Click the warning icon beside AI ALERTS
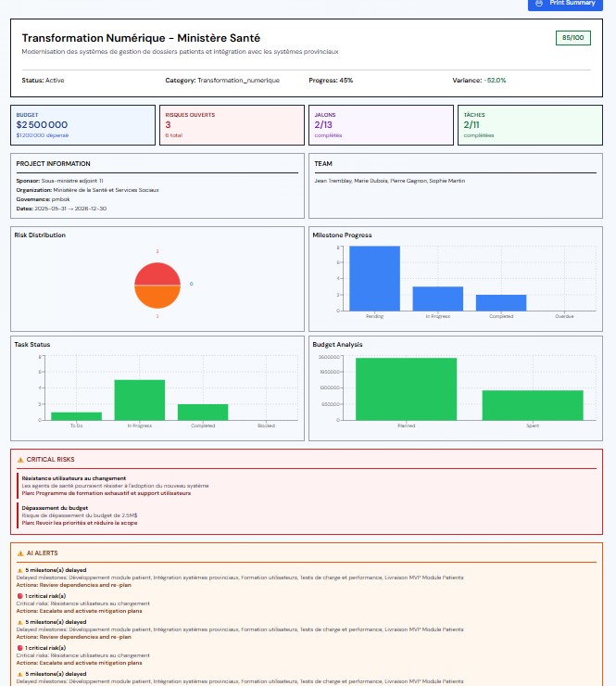 pyautogui.click(x=20, y=553)
